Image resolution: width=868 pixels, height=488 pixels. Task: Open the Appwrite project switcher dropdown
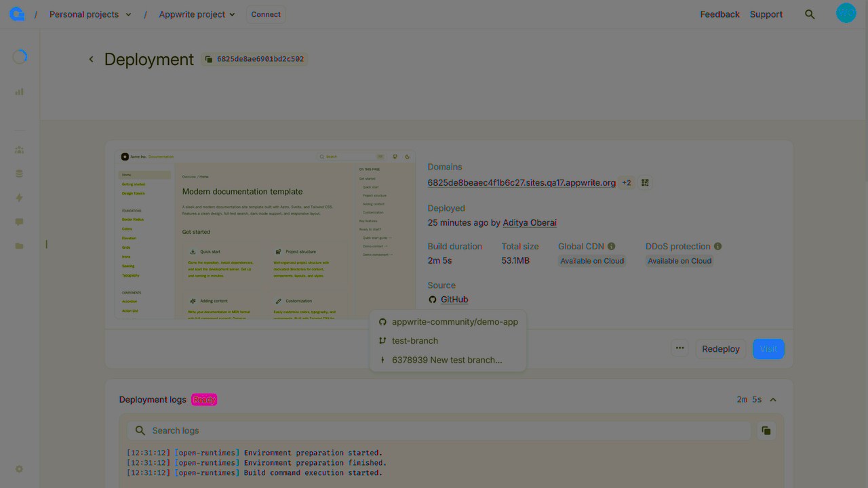pyautogui.click(x=197, y=14)
